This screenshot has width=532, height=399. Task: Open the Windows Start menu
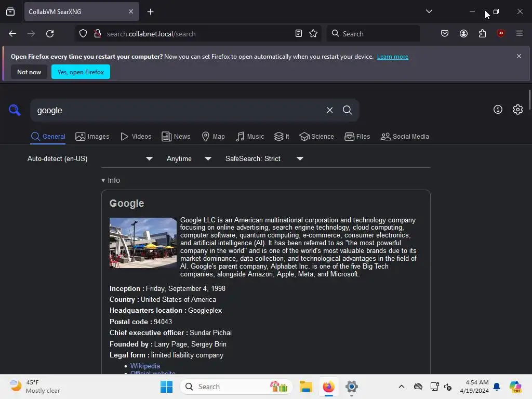click(166, 387)
